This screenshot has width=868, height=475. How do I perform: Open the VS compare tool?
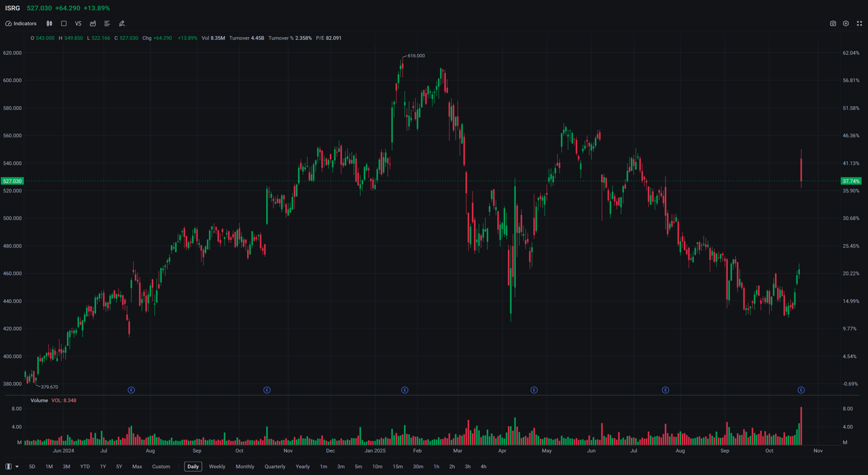(78, 24)
